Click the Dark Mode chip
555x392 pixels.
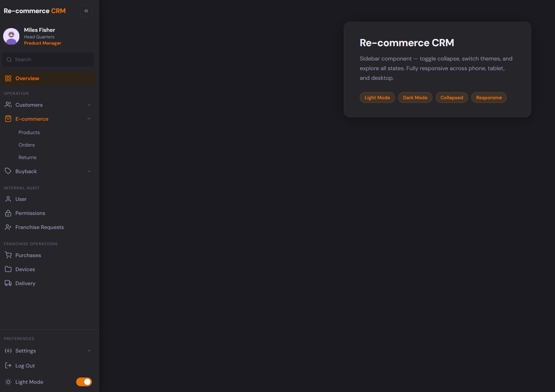[415, 97]
